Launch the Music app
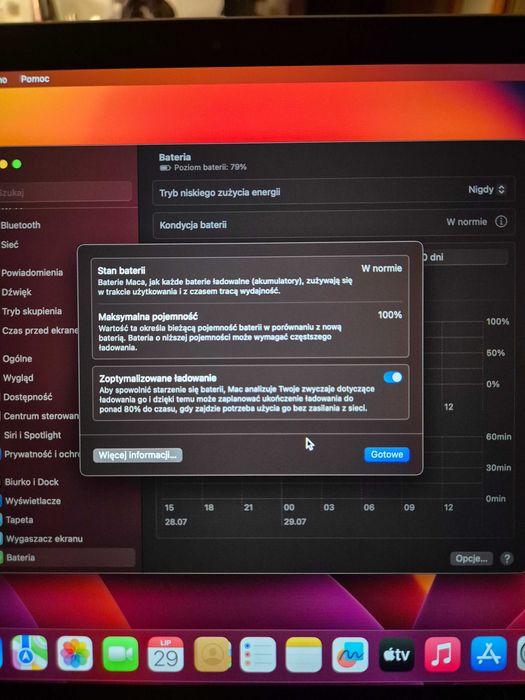This screenshot has width=525, height=700. tap(442, 655)
